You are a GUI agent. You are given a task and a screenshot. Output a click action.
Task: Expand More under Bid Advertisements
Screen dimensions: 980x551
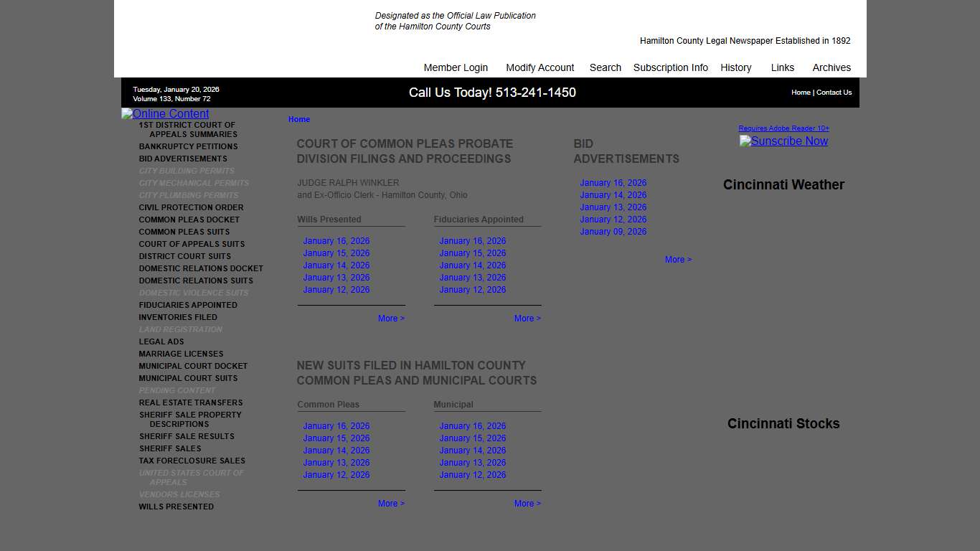(678, 260)
